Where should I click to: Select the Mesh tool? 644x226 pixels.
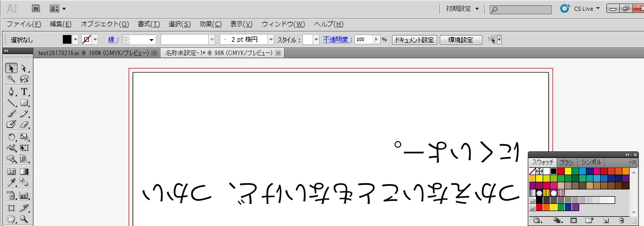pos(11,171)
